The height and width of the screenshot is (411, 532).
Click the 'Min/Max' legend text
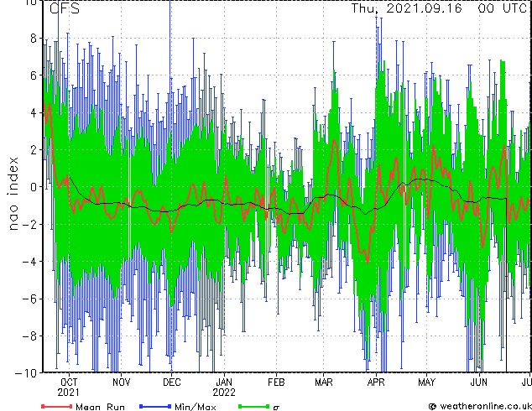pyautogui.click(x=196, y=407)
